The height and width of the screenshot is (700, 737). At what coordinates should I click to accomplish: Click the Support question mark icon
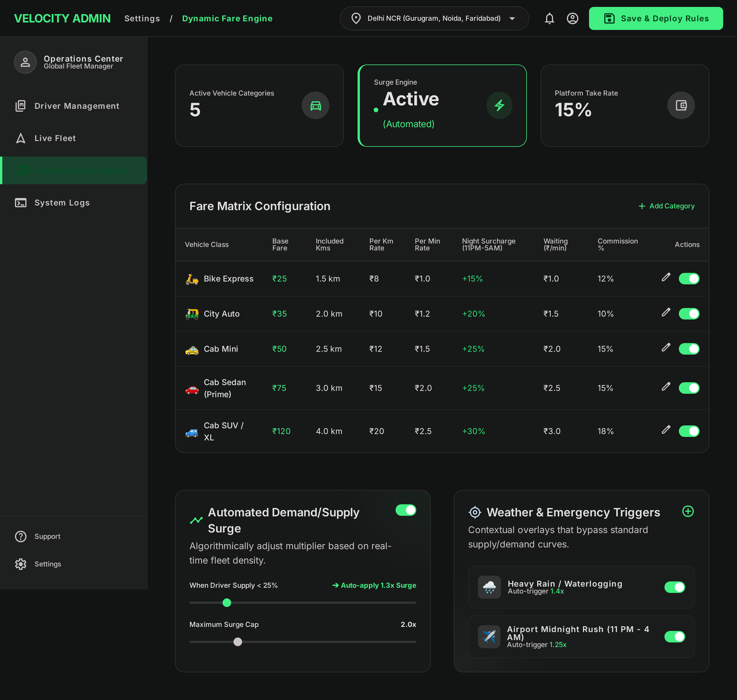(21, 537)
